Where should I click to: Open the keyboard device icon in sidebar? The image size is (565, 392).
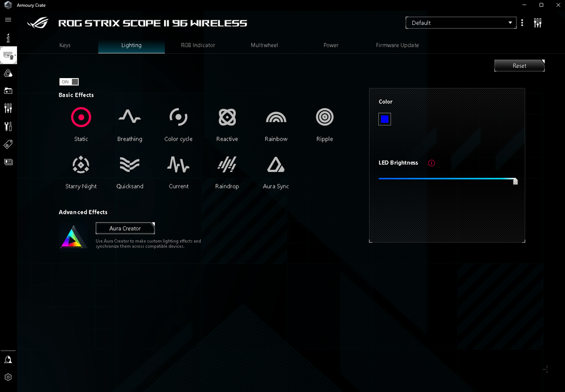(x=8, y=55)
